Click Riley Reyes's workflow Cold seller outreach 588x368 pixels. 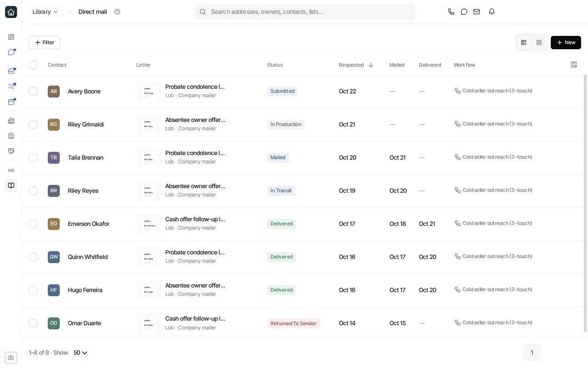point(493,190)
